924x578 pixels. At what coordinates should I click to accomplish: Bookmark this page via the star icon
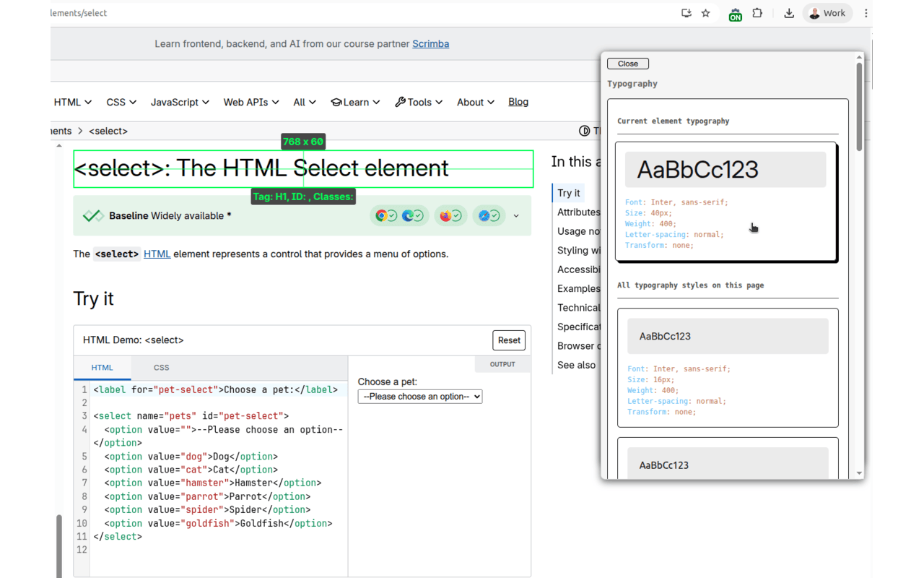pyautogui.click(x=705, y=13)
